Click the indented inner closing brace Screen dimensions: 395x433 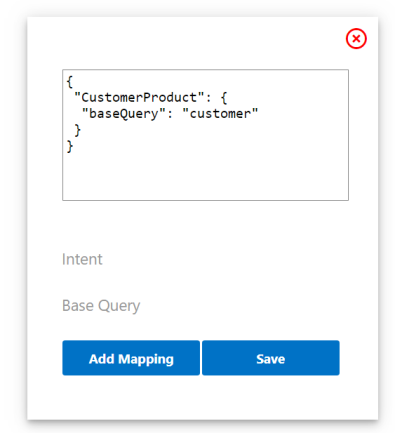[x=77, y=130]
